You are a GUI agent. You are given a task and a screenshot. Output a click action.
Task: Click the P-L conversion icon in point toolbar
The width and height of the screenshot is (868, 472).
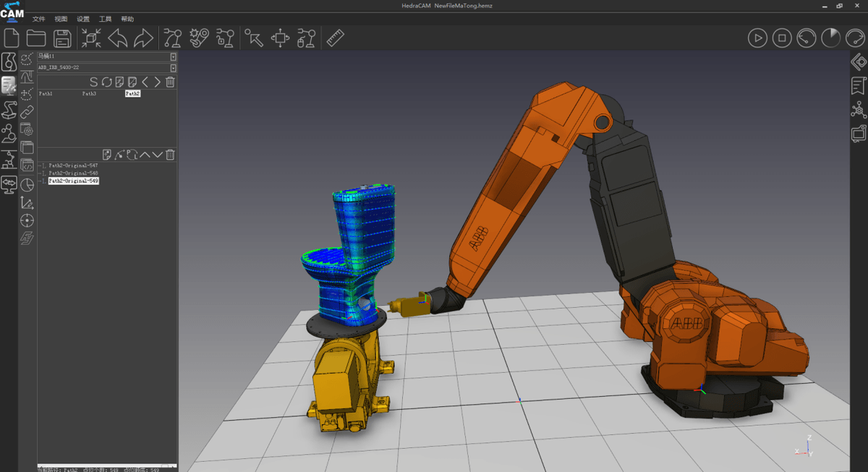click(x=132, y=155)
